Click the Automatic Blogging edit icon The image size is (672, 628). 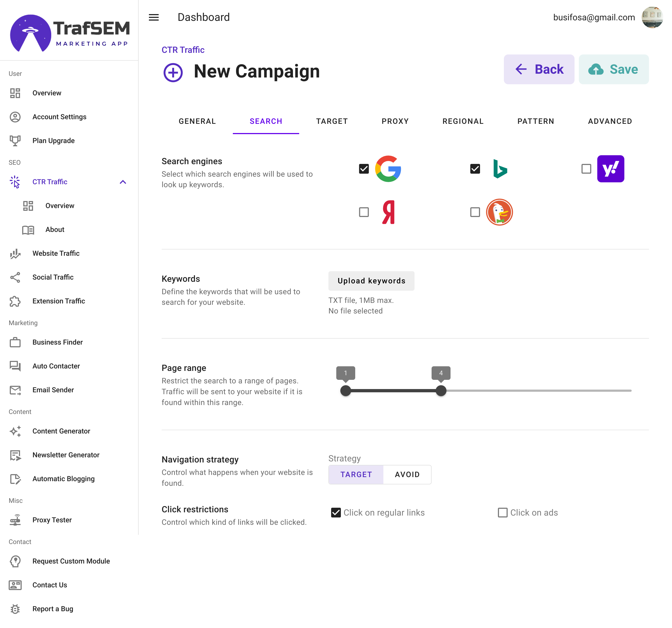(x=15, y=479)
